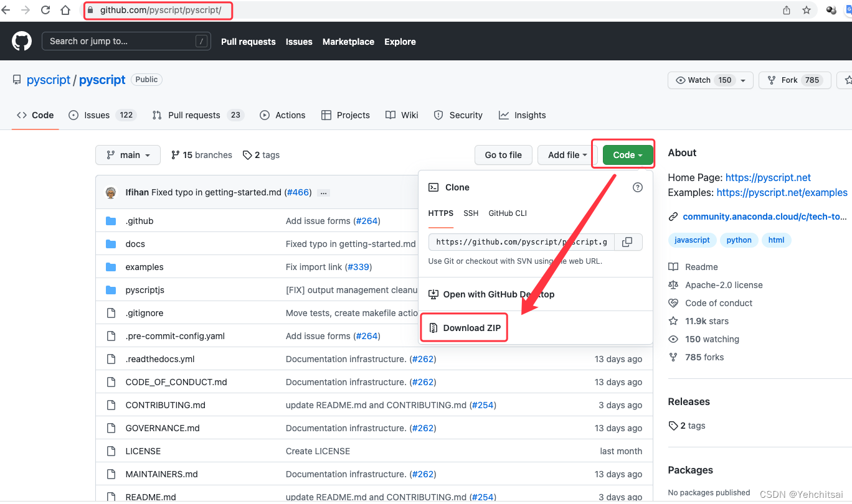Click Explore in the top header

point(400,42)
